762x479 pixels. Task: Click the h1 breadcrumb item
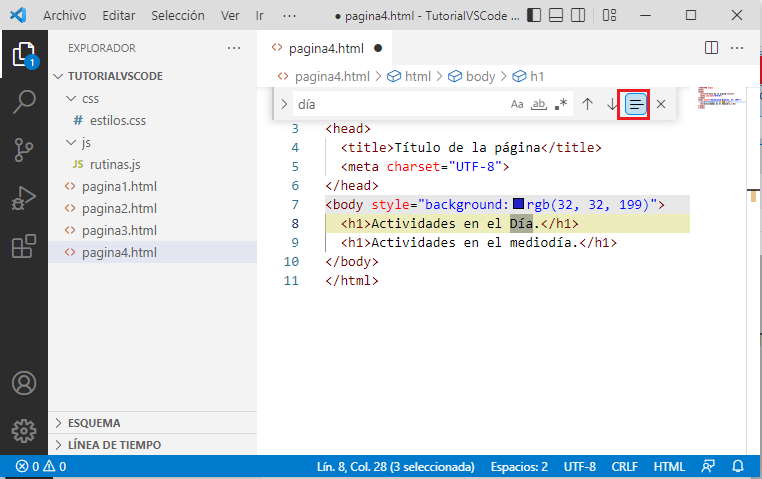pos(537,77)
